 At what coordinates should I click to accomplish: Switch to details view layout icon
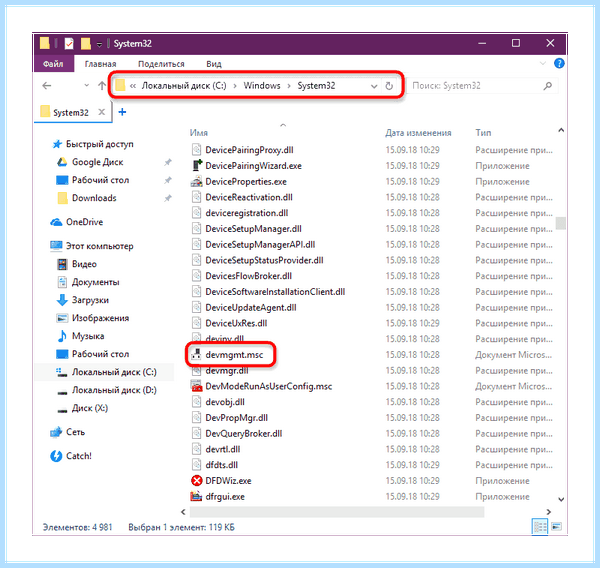(x=540, y=527)
